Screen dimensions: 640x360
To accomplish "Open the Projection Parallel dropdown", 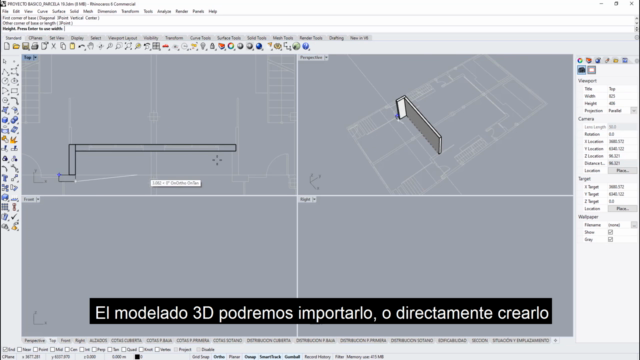I will [x=633, y=111].
